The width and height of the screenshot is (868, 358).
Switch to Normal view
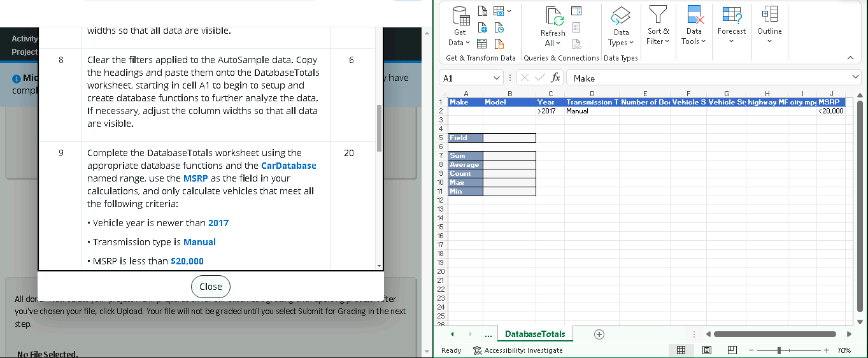[x=681, y=350]
